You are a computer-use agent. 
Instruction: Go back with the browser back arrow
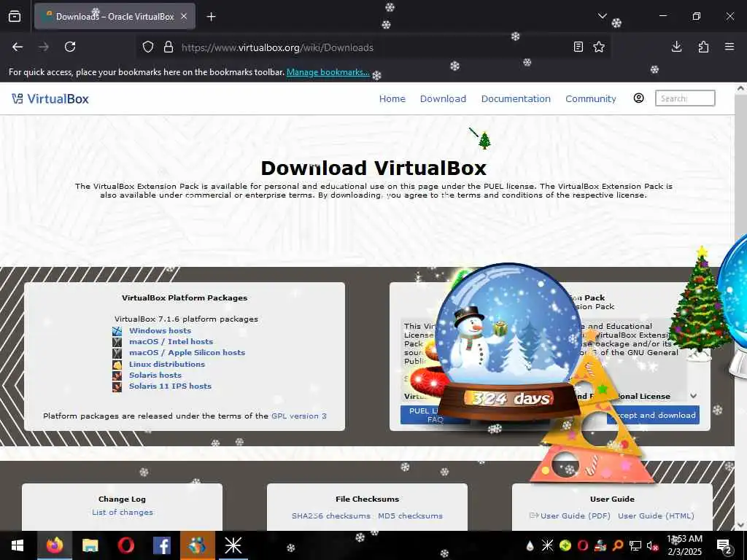coord(18,47)
